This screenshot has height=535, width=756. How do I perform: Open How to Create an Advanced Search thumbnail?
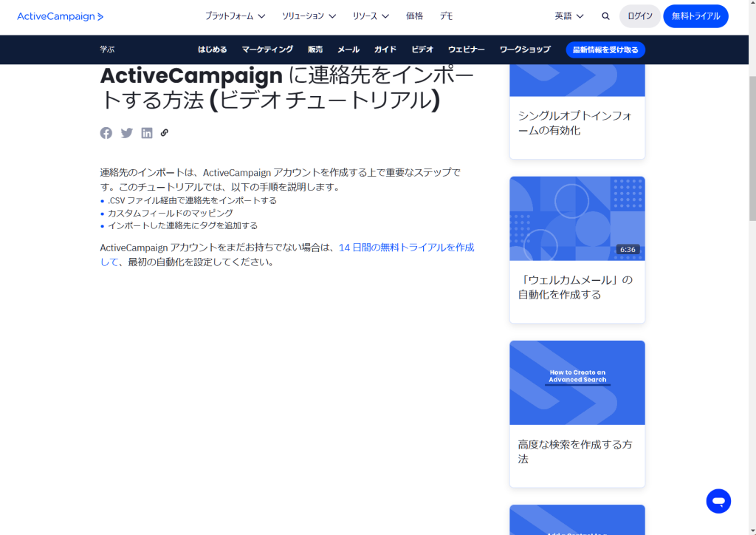[x=577, y=383]
